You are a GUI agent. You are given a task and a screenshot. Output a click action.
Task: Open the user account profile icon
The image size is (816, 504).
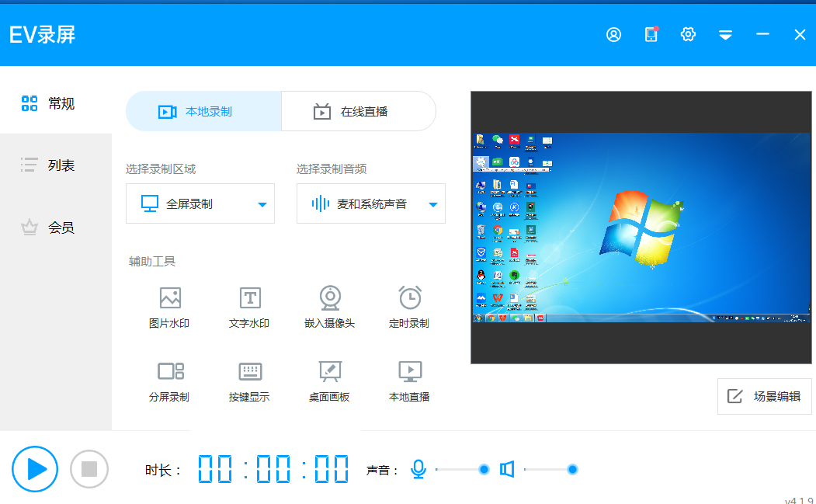click(x=613, y=34)
